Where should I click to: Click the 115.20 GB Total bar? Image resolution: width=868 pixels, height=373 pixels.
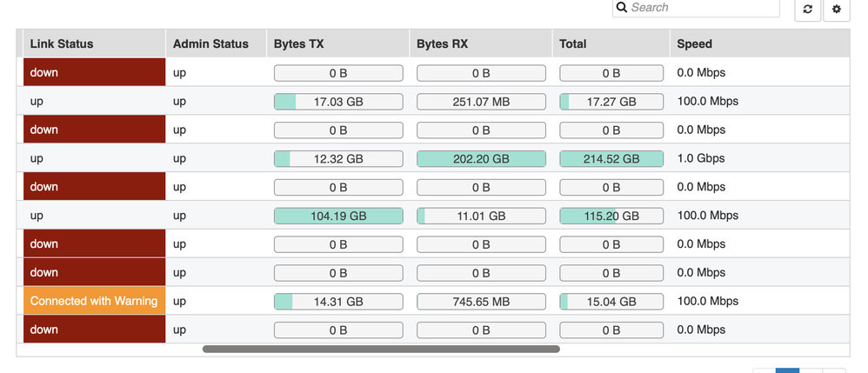point(611,216)
